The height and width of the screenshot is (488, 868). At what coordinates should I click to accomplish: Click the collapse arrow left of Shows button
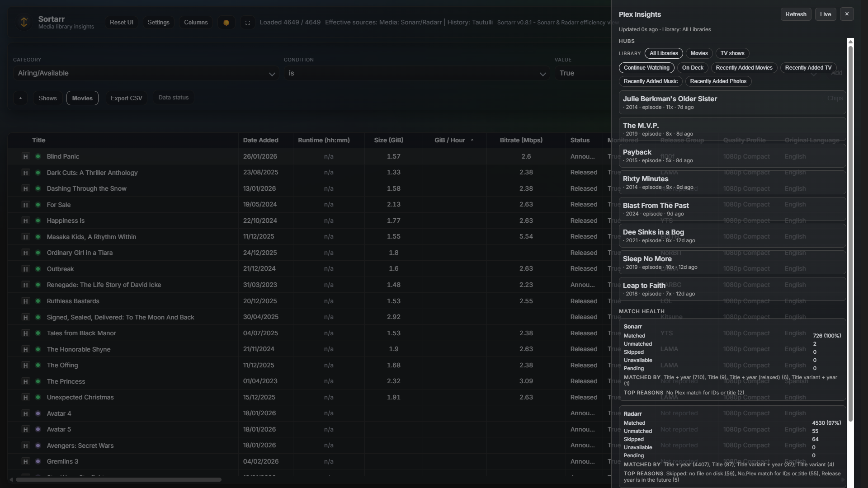(x=20, y=98)
